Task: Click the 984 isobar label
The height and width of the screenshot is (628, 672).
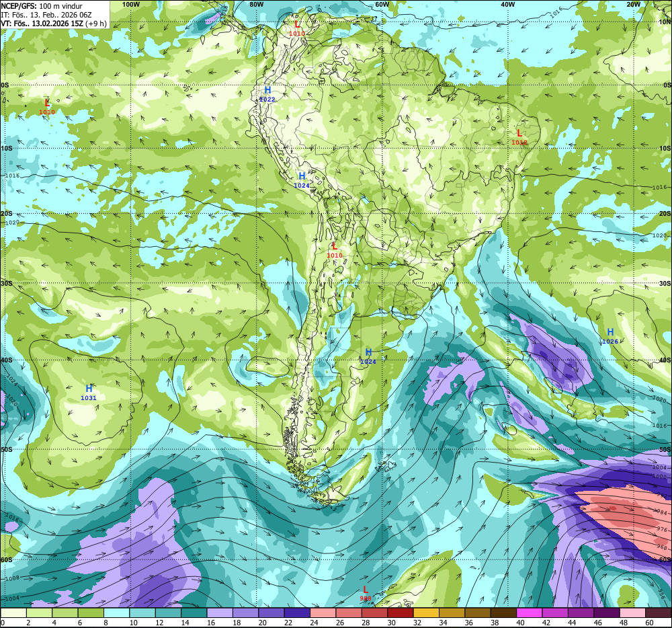Action: point(662,512)
